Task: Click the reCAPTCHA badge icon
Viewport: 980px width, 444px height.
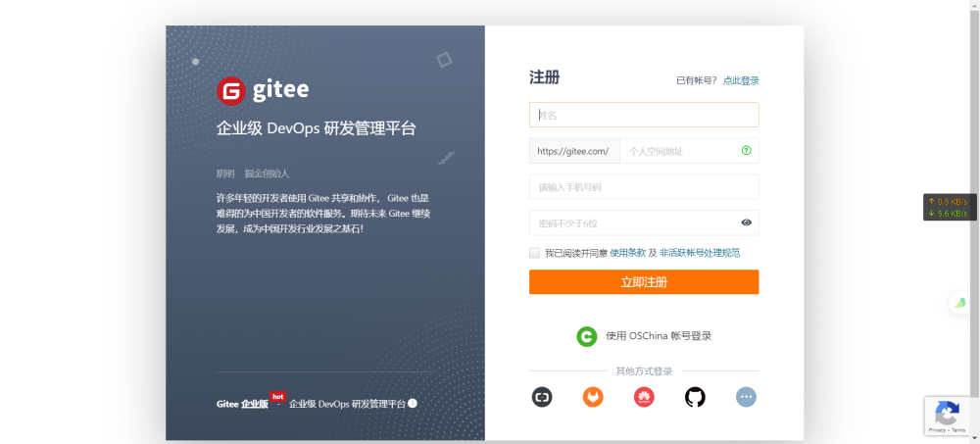Action: 947,414
